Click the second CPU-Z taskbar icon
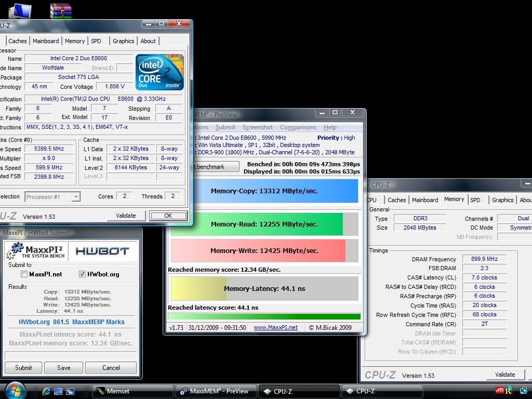 pyautogui.click(x=350, y=391)
